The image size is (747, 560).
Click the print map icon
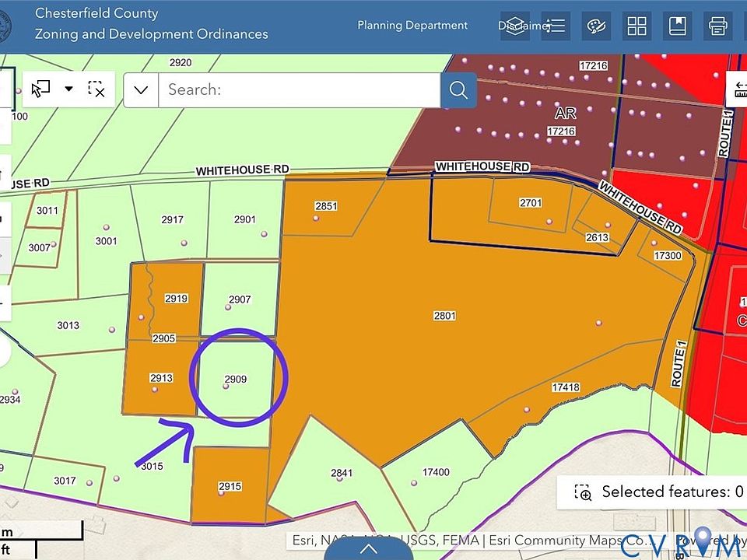pyautogui.click(x=717, y=26)
